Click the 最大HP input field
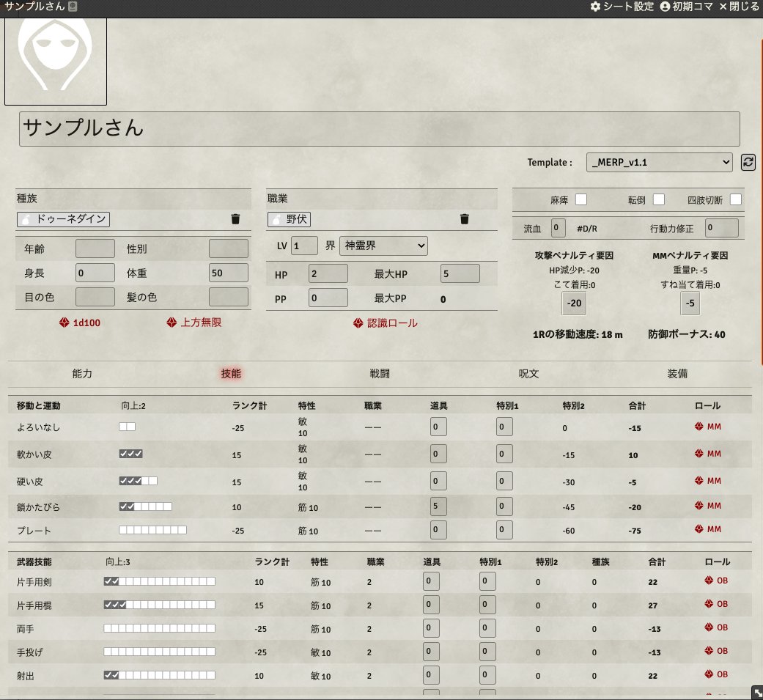 pyautogui.click(x=460, y=273)
